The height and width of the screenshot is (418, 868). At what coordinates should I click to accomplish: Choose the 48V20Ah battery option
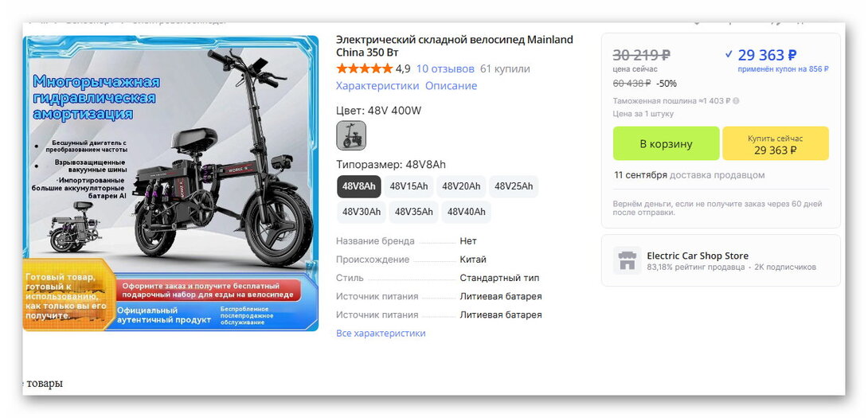[461, 186]
